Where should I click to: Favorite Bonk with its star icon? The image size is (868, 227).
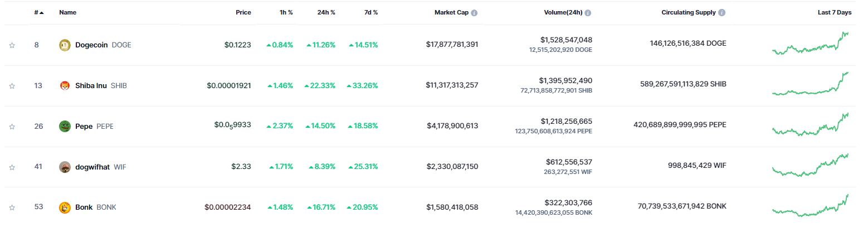[x=12, y=207]
